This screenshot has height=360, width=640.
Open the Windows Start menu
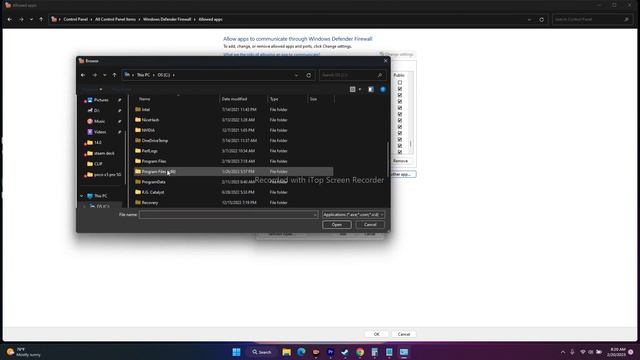tap(236, 352)
